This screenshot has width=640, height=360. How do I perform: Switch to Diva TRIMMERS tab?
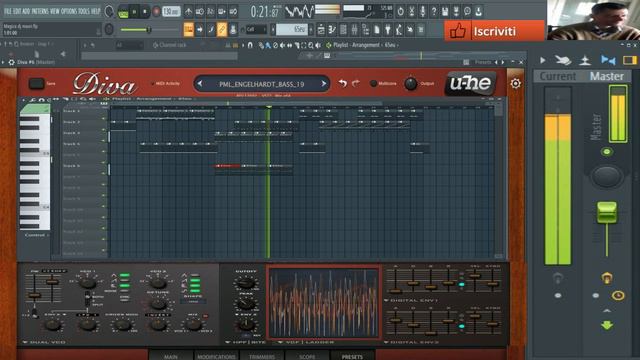pos(262,356)
